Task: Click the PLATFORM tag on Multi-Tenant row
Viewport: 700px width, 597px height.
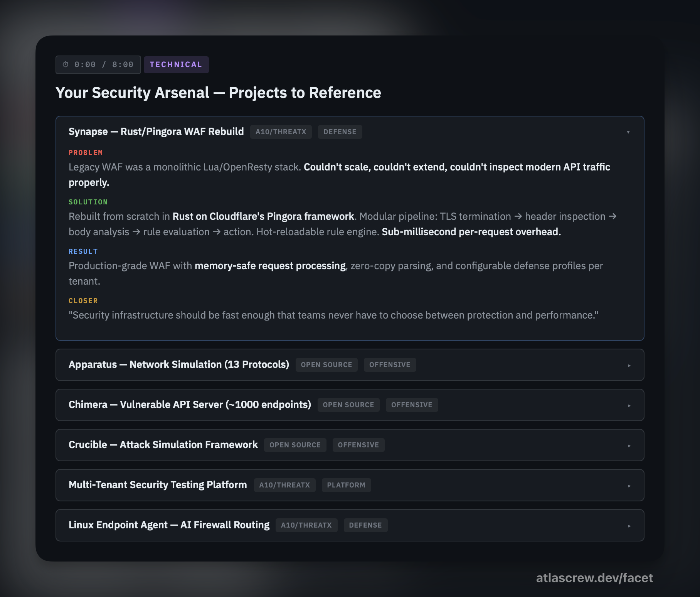Action: [x=346, y=485]
